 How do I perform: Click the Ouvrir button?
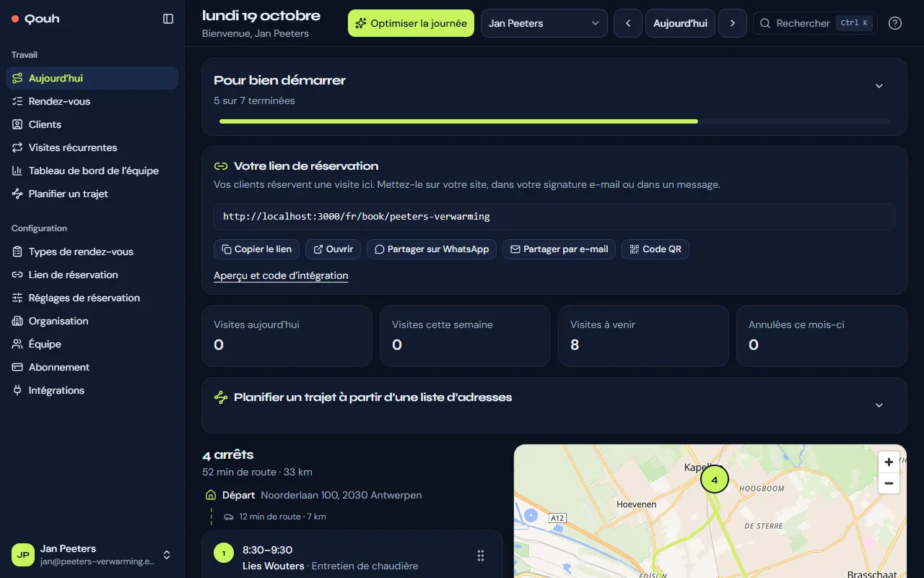coord(334,249)
